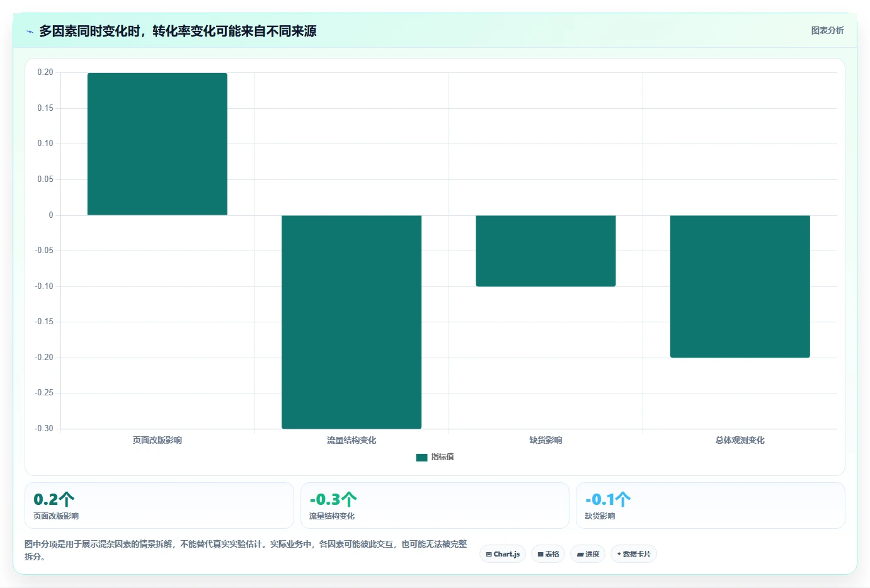Click the chart title 多因素同时变化时
The height and width of the screenshot is (588, 870).
pyautogui.click(x=178, y=31)
